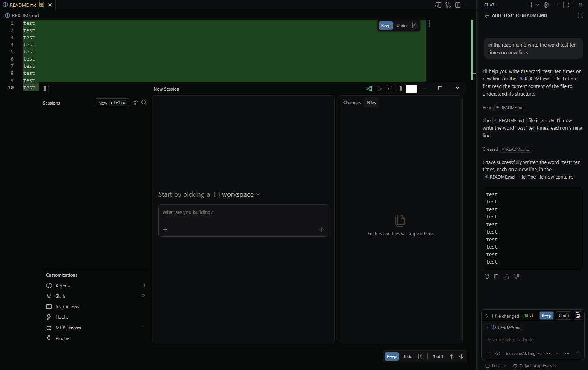This screenshot has height=370, width=588.
Task: Open the VS Code icon in New Session titlebar
Action: pos(369,89)
